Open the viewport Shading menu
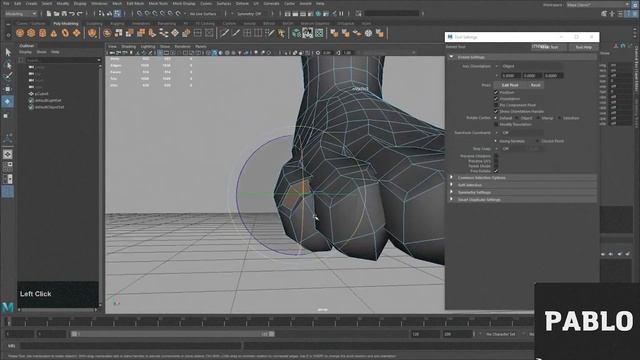Image resolution: width=640 pixels, height=360 pixels. tap(128, 47)
